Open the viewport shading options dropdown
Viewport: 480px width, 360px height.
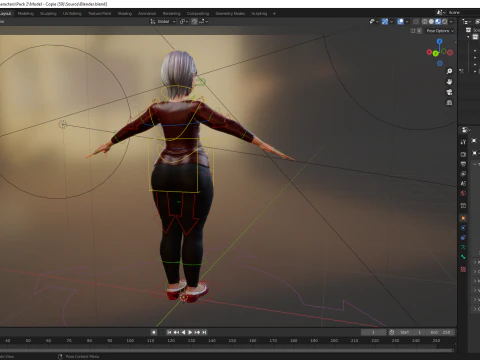pos(451,22)
